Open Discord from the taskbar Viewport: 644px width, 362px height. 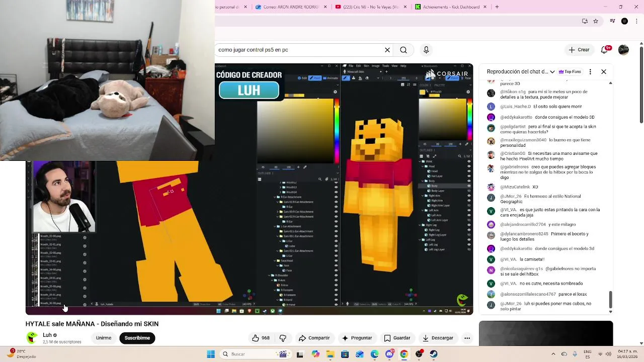click(389, 354)
